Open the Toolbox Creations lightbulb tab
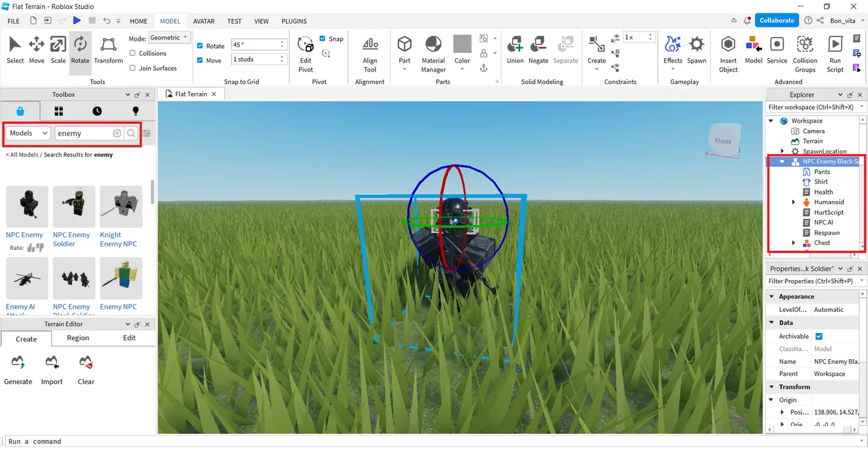Viewport: 868px width, 460px height. [x=135, y=111]
